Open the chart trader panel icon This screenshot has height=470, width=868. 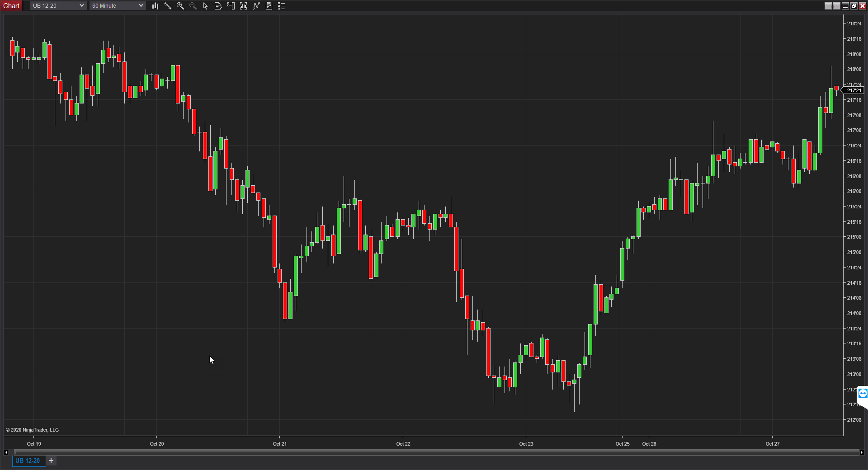coord(231,6)
